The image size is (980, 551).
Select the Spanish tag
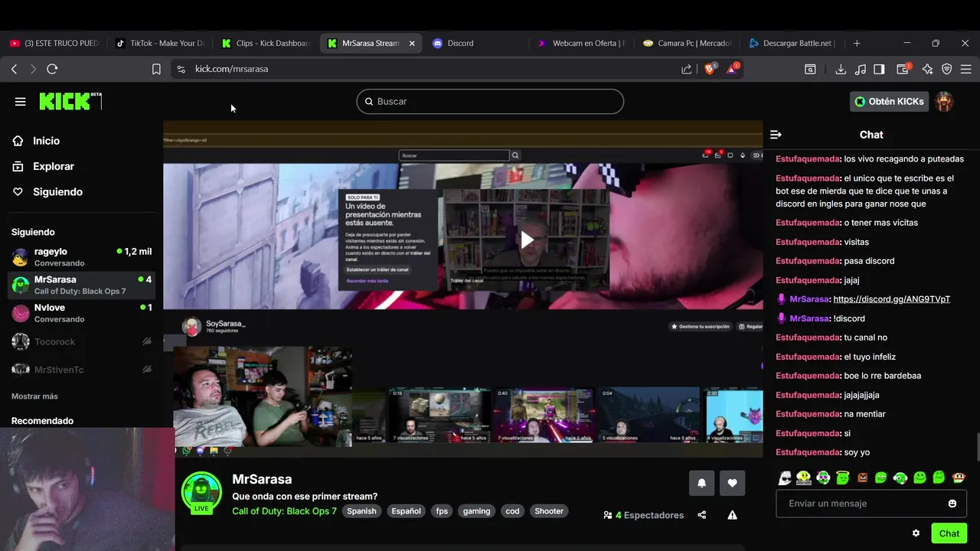(x=361, y=511)
